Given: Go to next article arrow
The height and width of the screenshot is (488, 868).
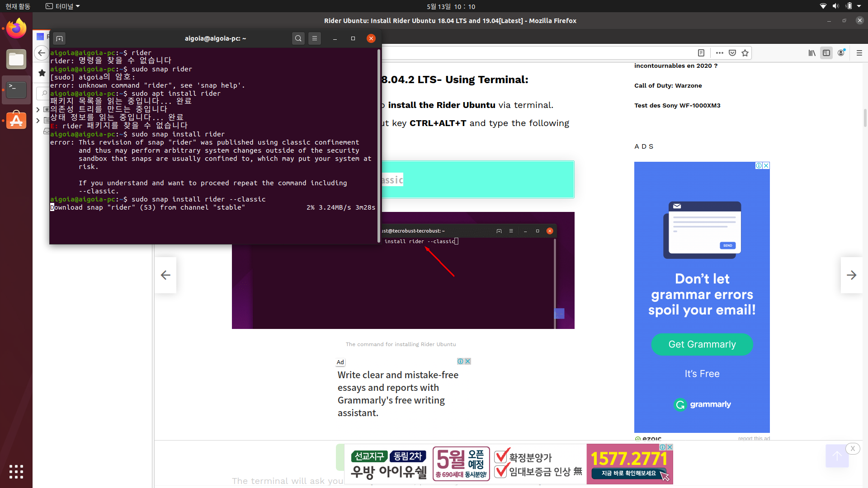Looking at the screenshot, I should click(851, 275).
